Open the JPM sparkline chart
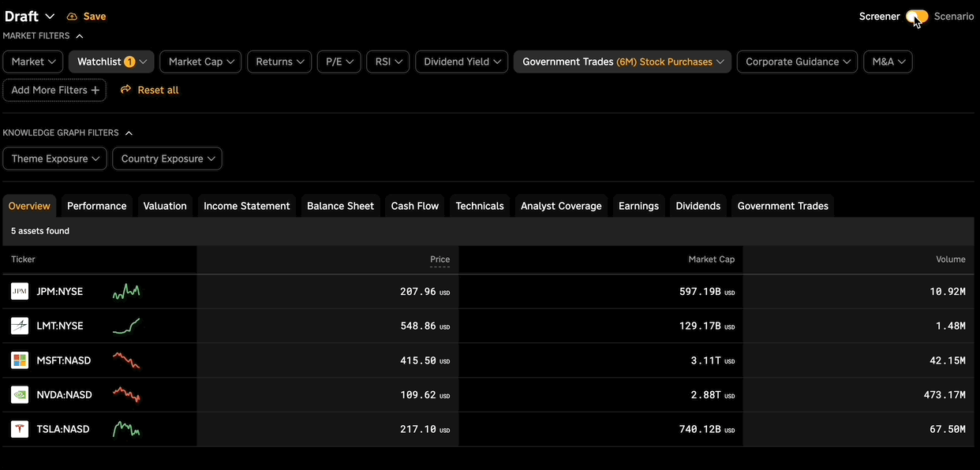The image size is (980, 470). [x=126, y=292]
